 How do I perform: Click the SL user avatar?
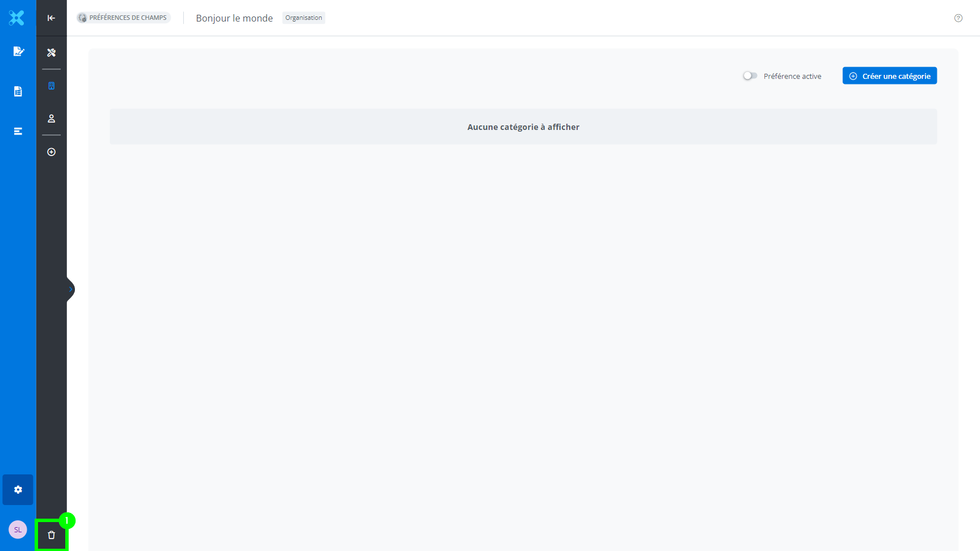(x=18, y=529)
